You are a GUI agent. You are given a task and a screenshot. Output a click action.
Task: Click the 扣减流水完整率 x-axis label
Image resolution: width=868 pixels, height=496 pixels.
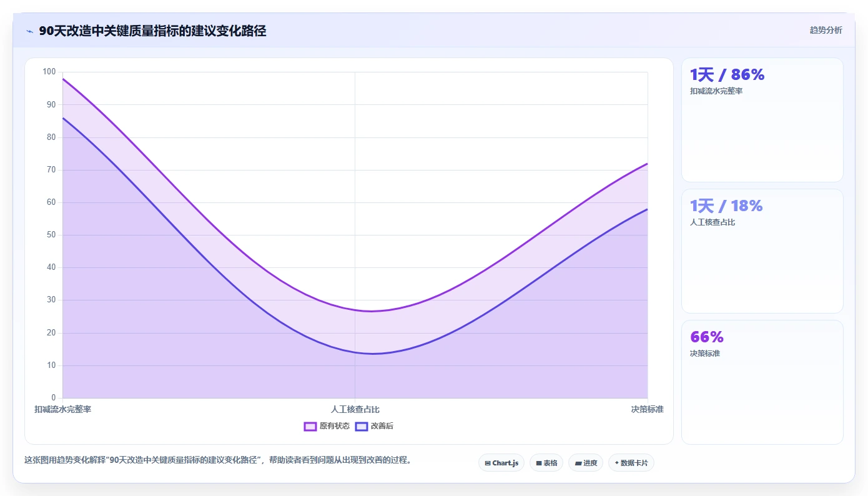(x=63, y=410)
